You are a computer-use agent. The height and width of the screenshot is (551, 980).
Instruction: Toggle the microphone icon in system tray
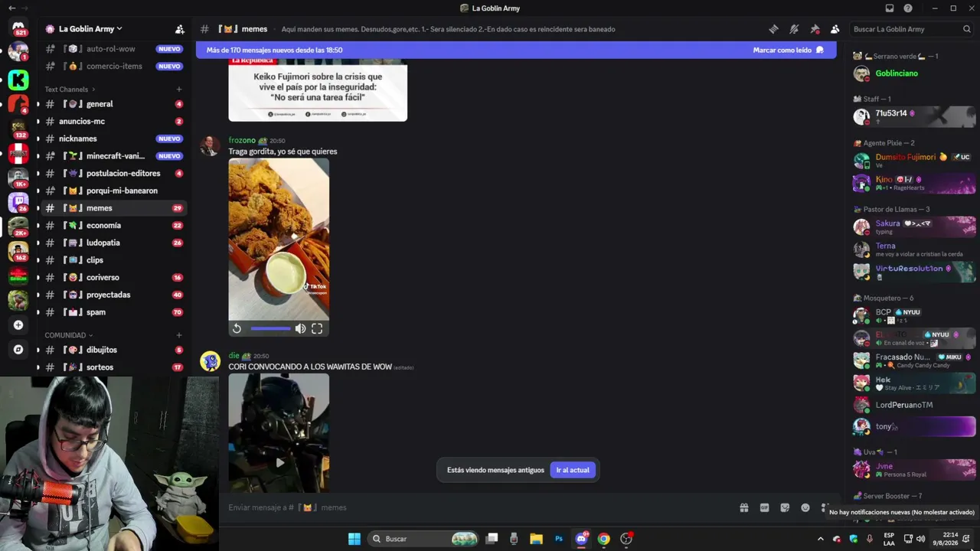[870, 539]
